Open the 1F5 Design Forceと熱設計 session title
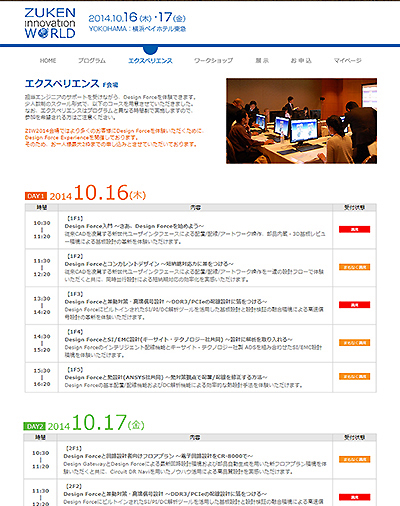The height and width of the screenshot is (506, 400). click(x=166, y=377)
